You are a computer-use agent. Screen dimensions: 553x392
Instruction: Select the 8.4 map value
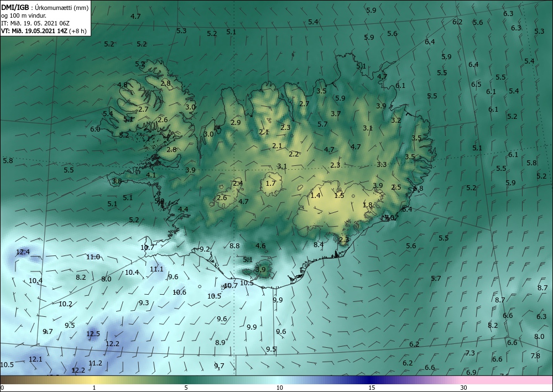click(319, 244)
